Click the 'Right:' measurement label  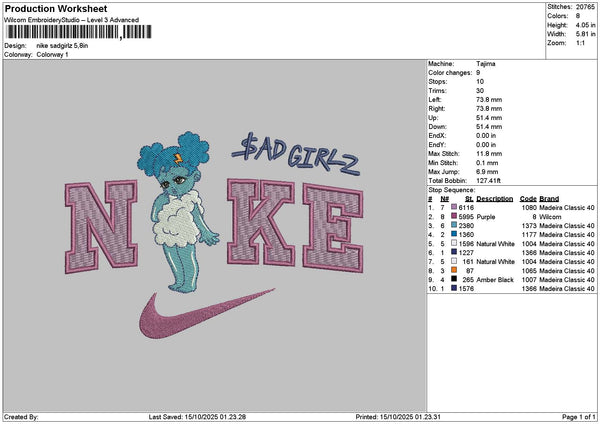pyautogui.click(x=437, y=109)
